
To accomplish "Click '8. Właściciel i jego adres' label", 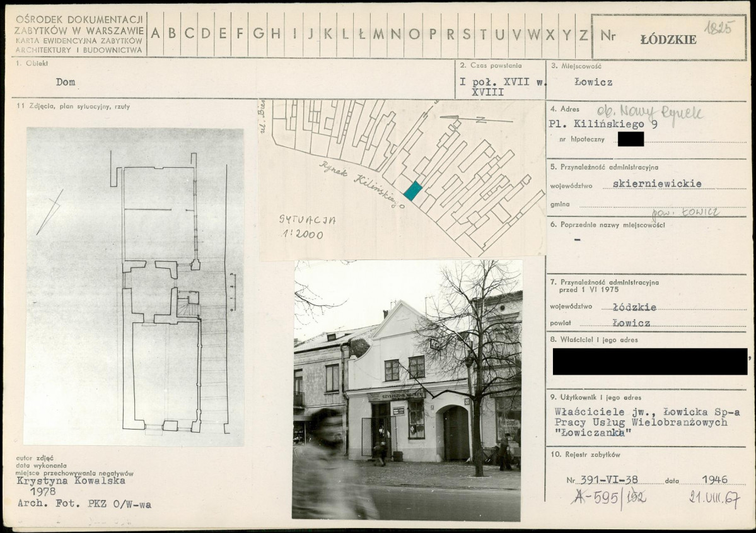I will [x=594, y=340].
